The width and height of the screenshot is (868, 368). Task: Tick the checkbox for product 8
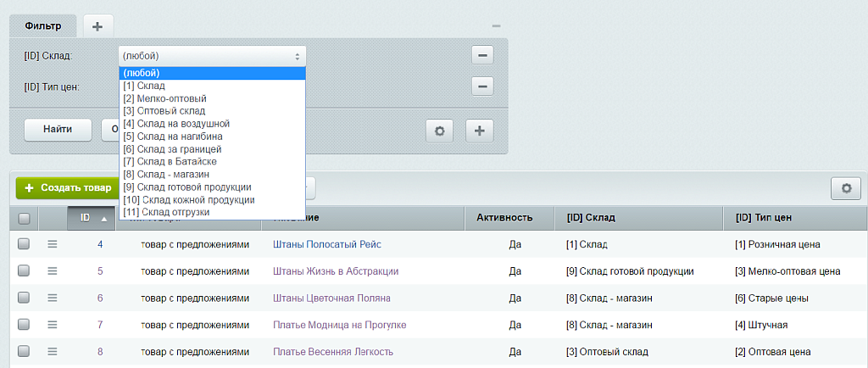point(24,352)
